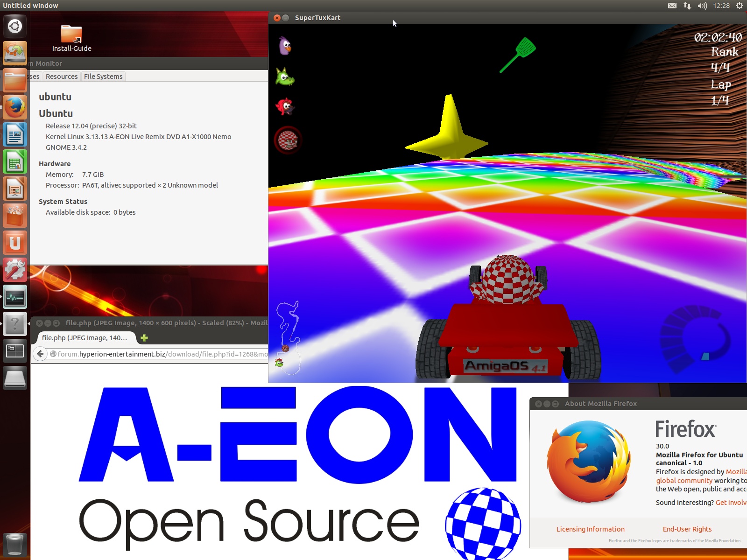
Task: Open the session power gear menu
Action: point(740,6)
